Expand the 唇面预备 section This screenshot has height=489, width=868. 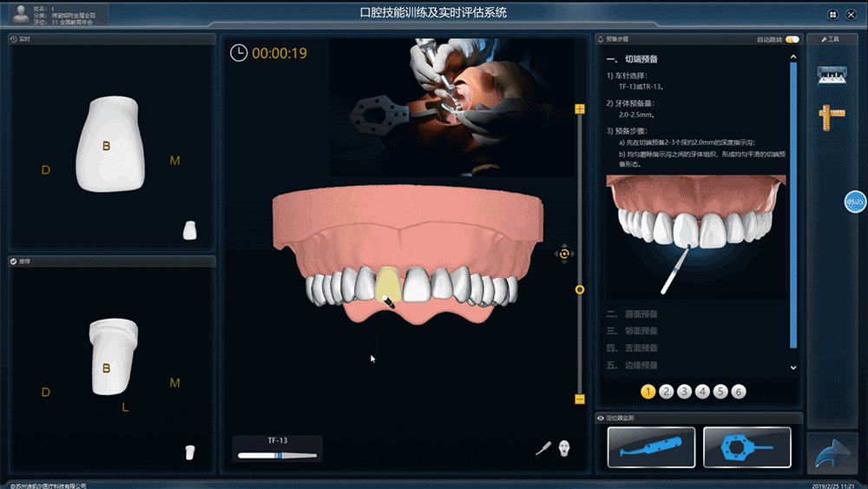[641, 314]
